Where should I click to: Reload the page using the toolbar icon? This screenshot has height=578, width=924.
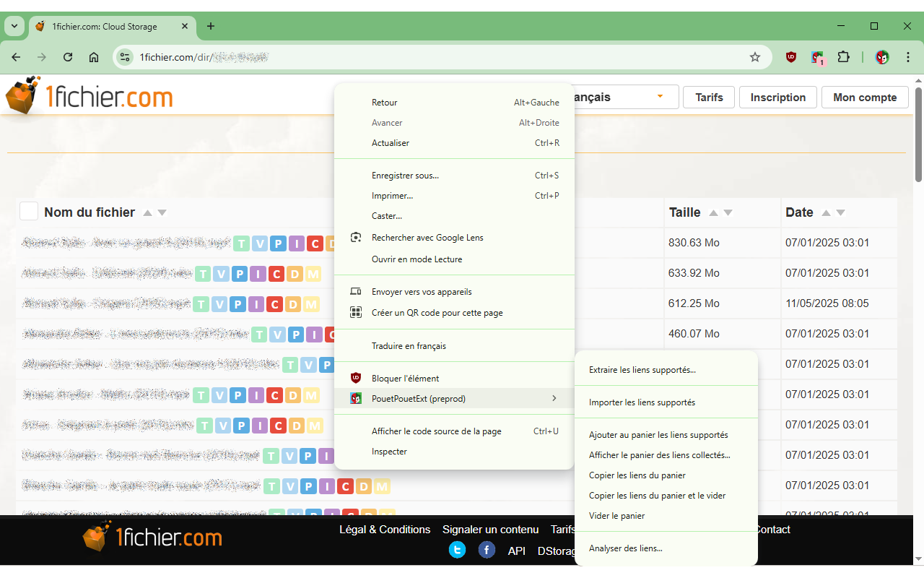(68, 57)
